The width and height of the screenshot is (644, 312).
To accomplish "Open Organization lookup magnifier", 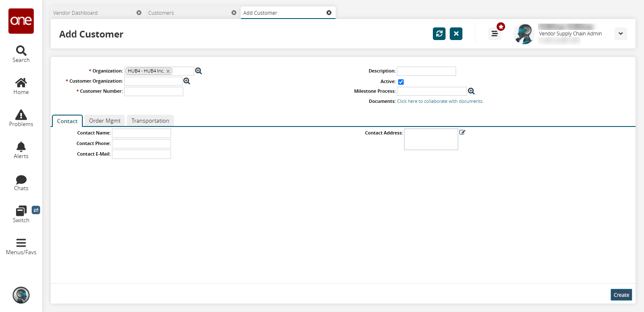I will pos(198,71).
